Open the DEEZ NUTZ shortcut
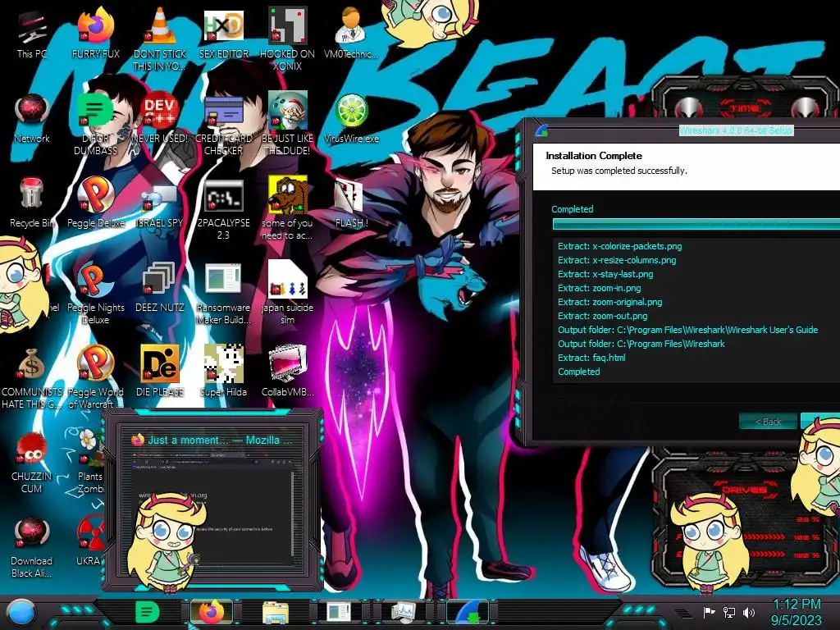This screenshot has height=630, width=840. pyautogui.click(x=160, y=284)
